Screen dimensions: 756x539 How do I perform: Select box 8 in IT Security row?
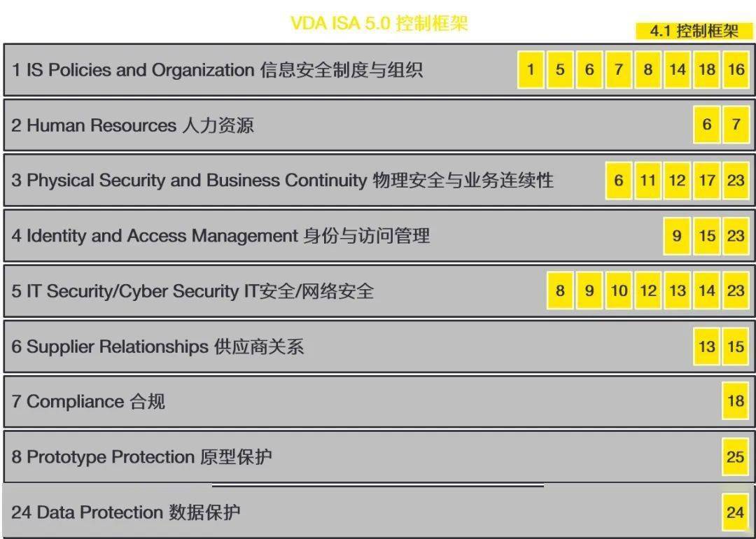click(x=560, y=290)
